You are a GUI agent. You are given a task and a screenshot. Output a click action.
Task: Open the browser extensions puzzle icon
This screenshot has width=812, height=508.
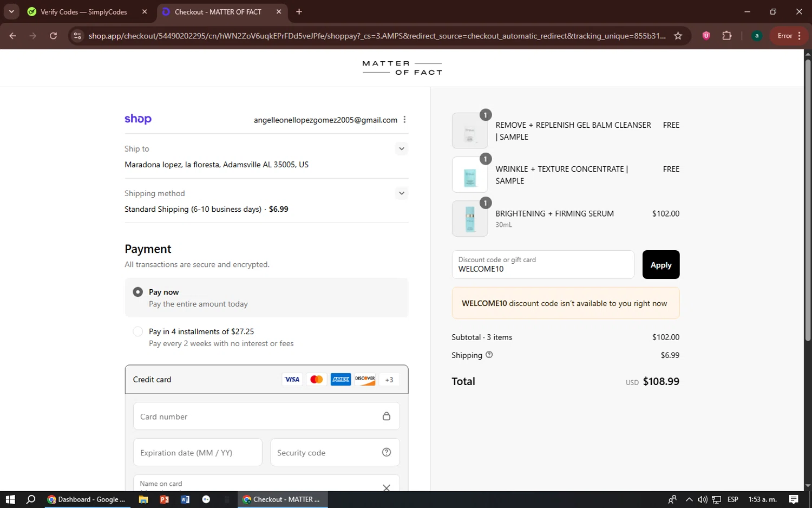(x=726, y=36)
